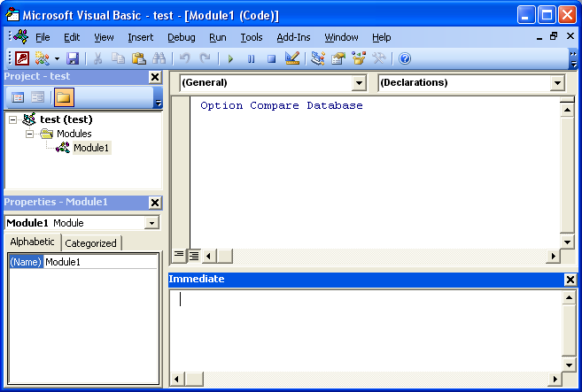The width and height of the screenshot is (582, 392).
Task: Switch to the Categorized tab
Action: point(90,243)
